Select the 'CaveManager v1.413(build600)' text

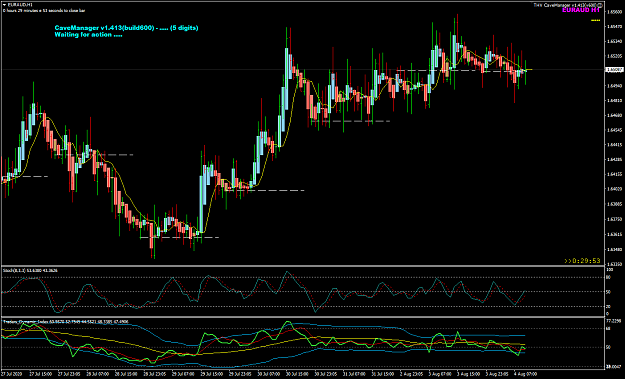[104, 28]
